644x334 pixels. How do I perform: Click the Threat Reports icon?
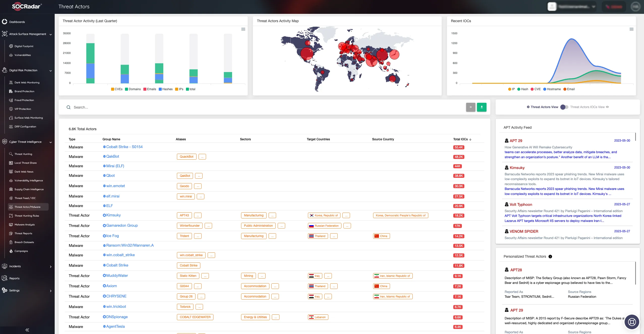point(11,233)
